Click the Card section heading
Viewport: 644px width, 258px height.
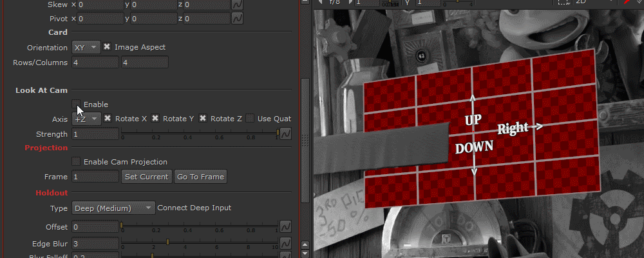point(58,32)
